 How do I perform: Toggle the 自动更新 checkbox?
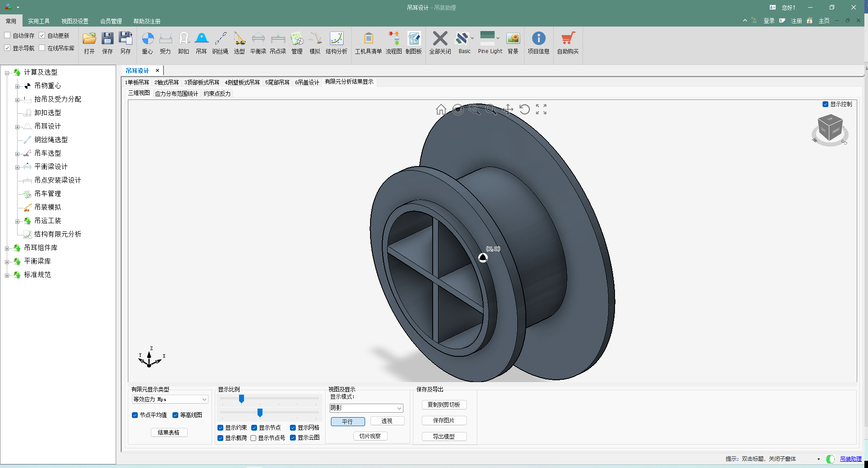42,35
